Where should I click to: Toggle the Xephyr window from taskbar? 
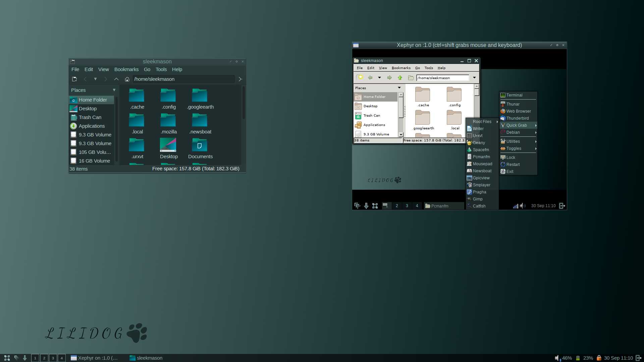[x=95, y=358]
